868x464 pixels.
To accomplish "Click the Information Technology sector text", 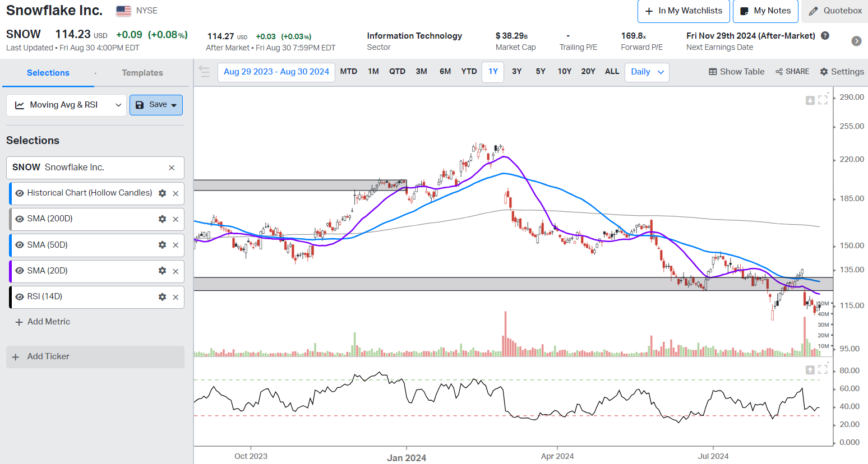I will 414,36.
